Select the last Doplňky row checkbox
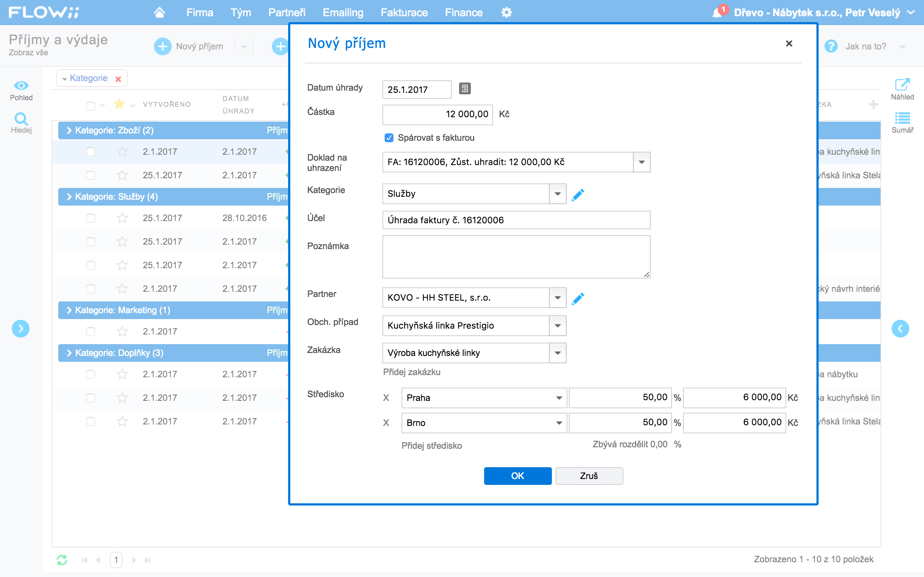This screenshot has height=577, width=924. click(90, 422)
